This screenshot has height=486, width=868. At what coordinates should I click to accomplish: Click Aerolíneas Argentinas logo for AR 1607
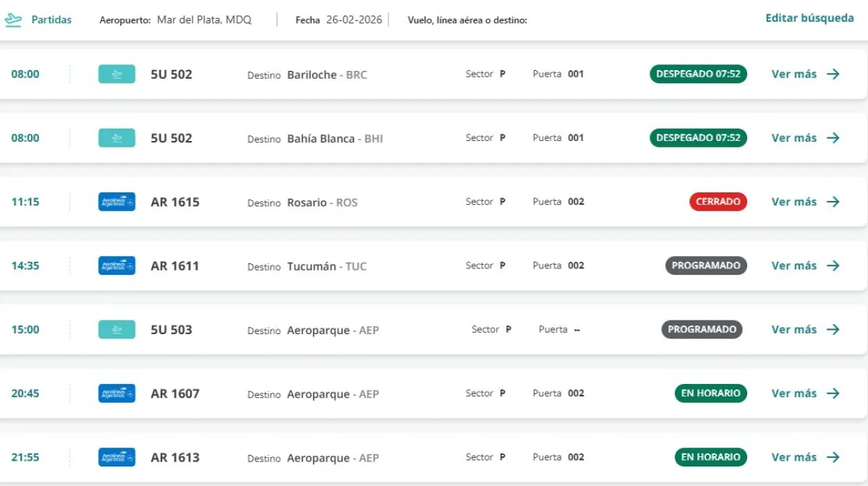[x=116, y=393]
